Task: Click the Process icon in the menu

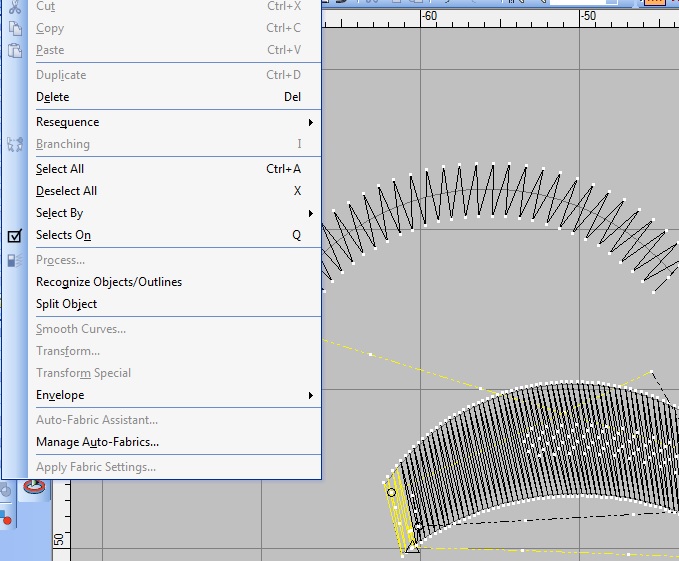Action: (15, 261)
